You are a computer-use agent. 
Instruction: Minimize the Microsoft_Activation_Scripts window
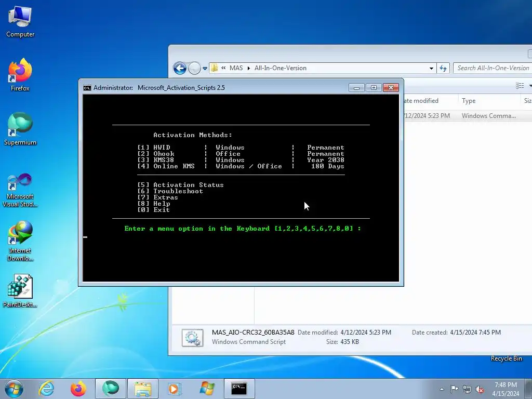356,87
